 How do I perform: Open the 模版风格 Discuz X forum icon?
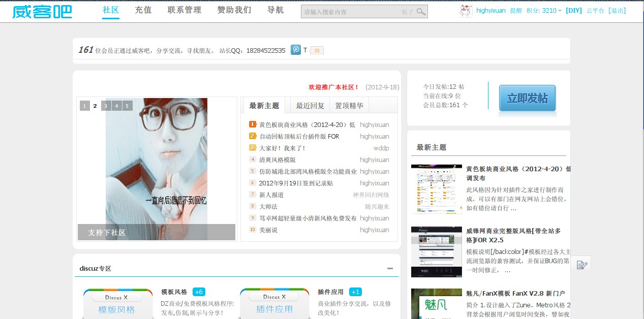pos(117,304)
